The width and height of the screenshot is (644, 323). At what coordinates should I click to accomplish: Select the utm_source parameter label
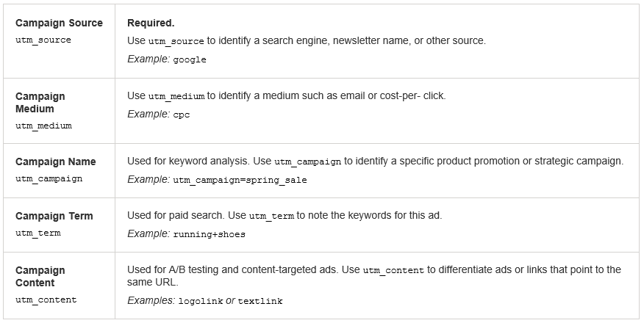(x=43, y=40)
